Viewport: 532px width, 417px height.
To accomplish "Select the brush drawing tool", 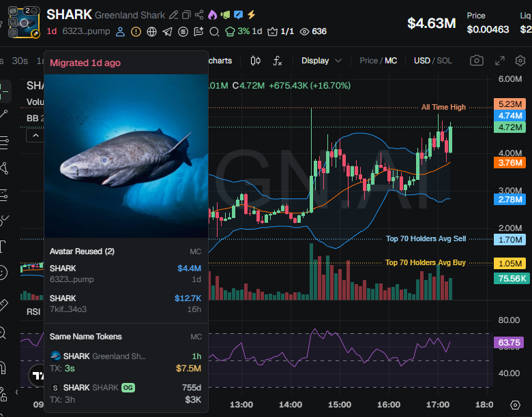I will coord(4,220).
